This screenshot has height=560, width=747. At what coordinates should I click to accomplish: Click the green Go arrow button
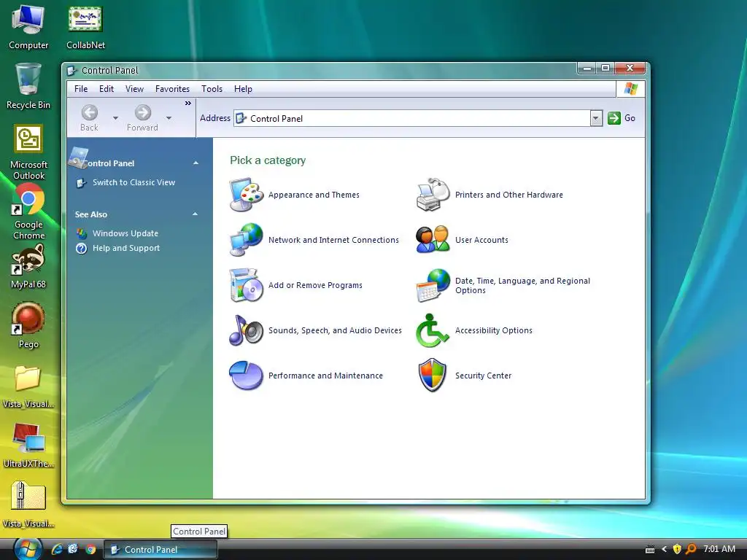pos(614,118)
